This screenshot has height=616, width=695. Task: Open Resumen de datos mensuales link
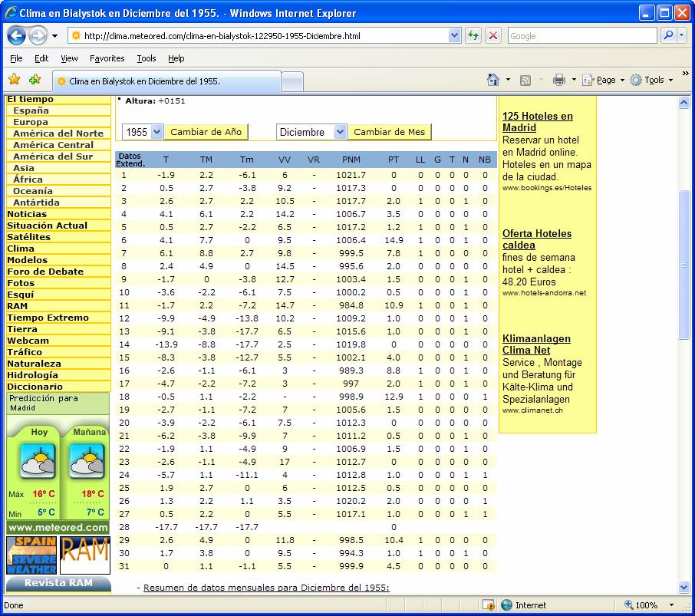pos(266,588)
